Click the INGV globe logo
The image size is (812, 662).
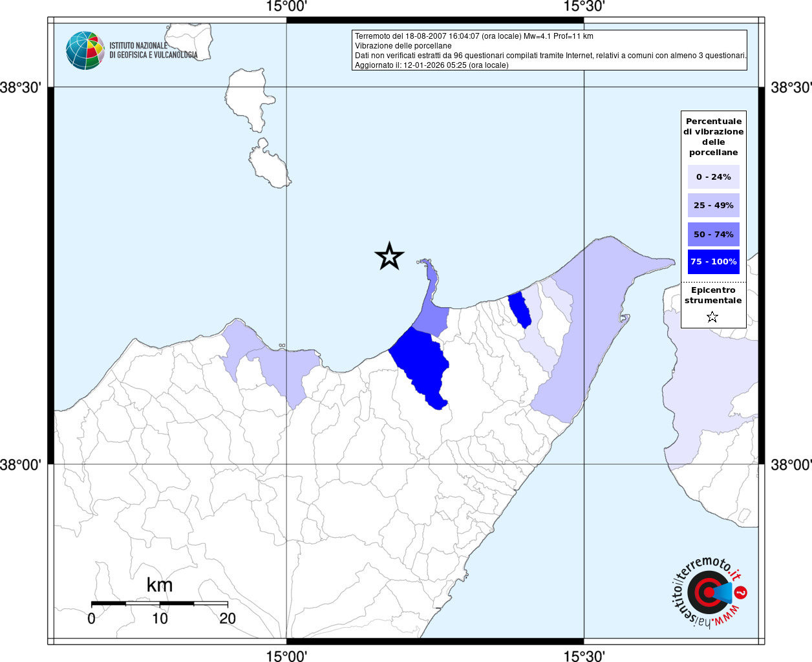[x=85, y=50]
